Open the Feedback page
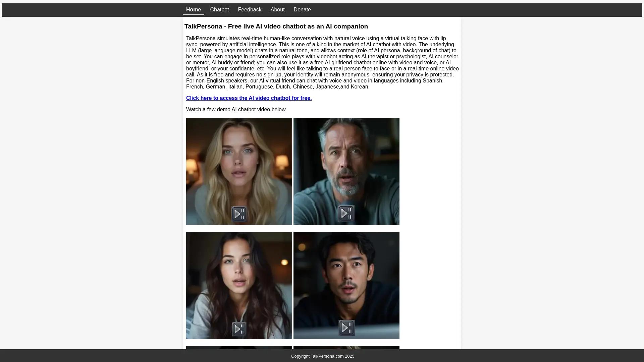Viewport: 644px width, 362px height. [250, 10]
